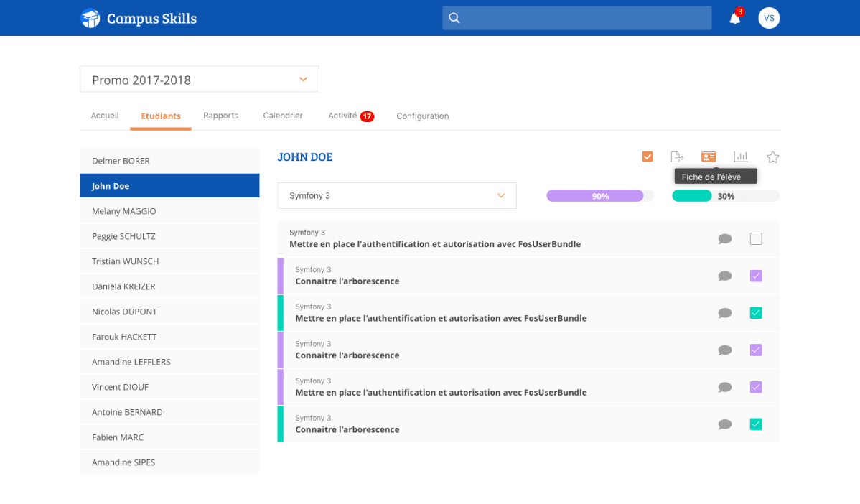860x504 pixels.
Task: Click the red 17 activity badge
Action: click(367, 116)
